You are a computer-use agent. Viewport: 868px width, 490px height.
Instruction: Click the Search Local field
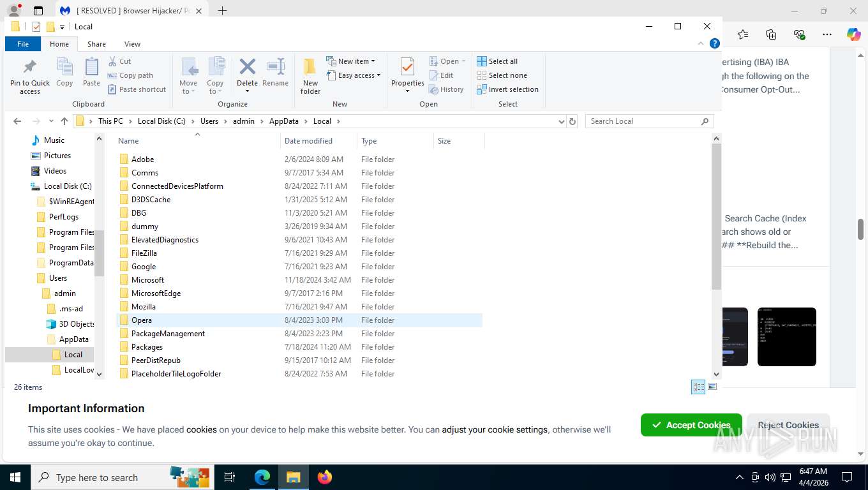click(x=649, y=121)
